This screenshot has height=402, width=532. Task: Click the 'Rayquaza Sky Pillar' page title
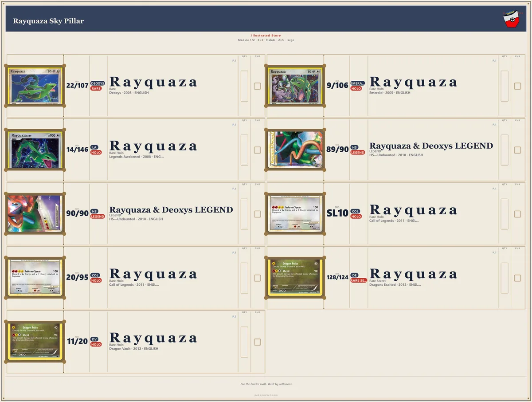click(x=48, y=21)
